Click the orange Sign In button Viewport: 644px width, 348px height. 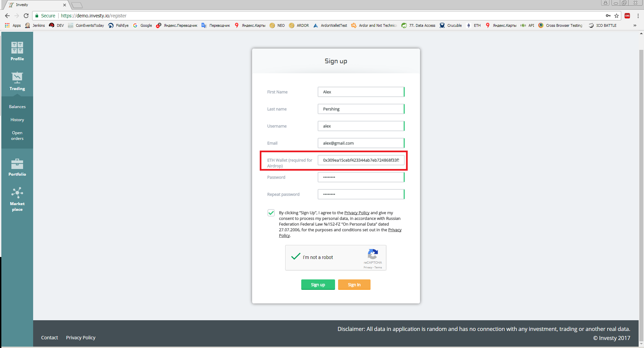354,285
